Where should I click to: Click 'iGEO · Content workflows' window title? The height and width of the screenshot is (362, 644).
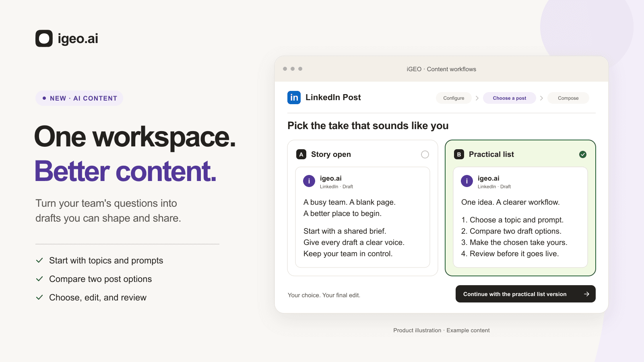click(x=441, y=69)
